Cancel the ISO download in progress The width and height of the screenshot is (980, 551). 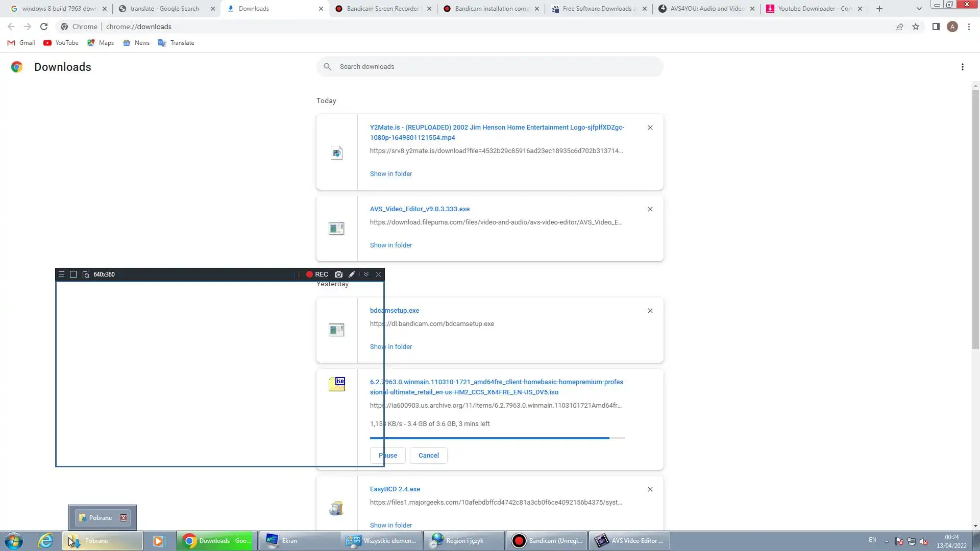(429, 456)
